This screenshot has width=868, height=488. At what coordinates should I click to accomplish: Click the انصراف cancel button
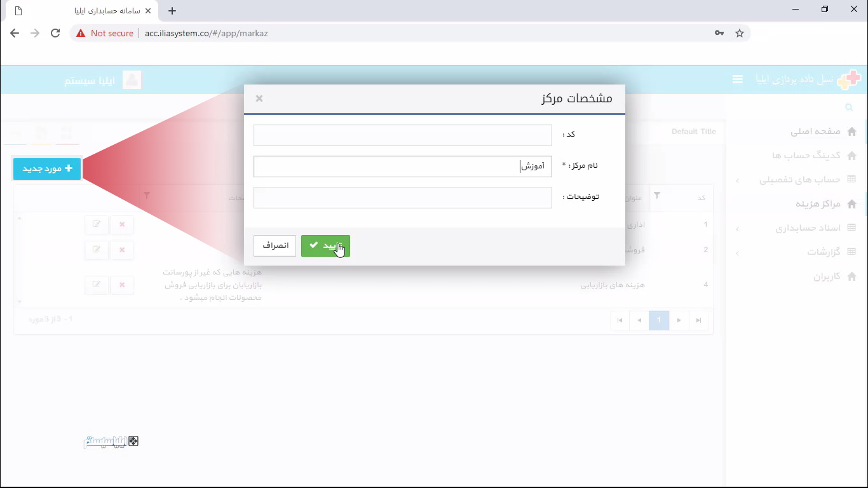pos(275,246)
